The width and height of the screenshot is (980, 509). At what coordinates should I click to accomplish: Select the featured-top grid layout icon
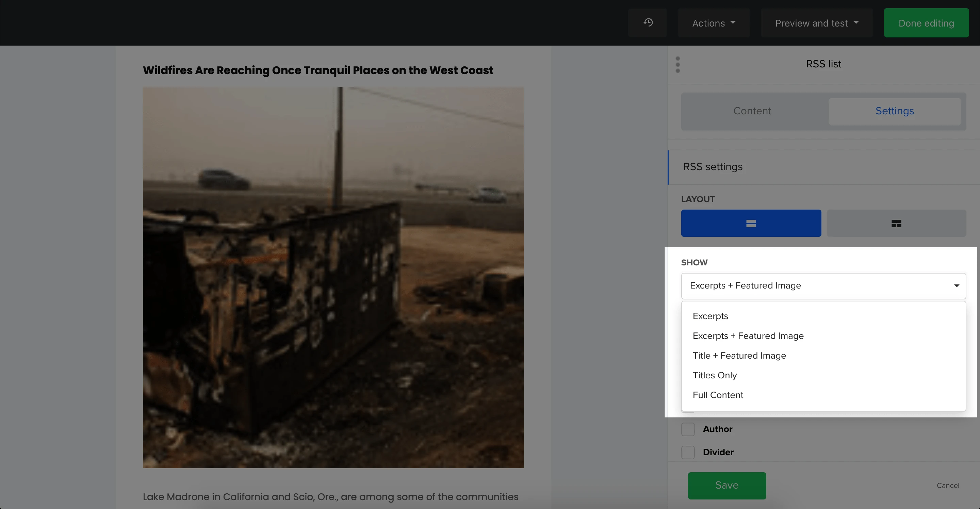point(896,223)
